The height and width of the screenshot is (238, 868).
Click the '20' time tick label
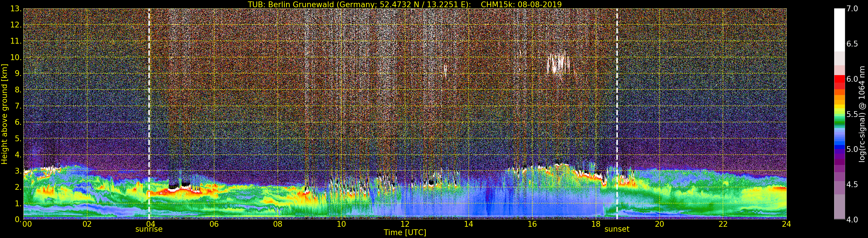point(659,224)
